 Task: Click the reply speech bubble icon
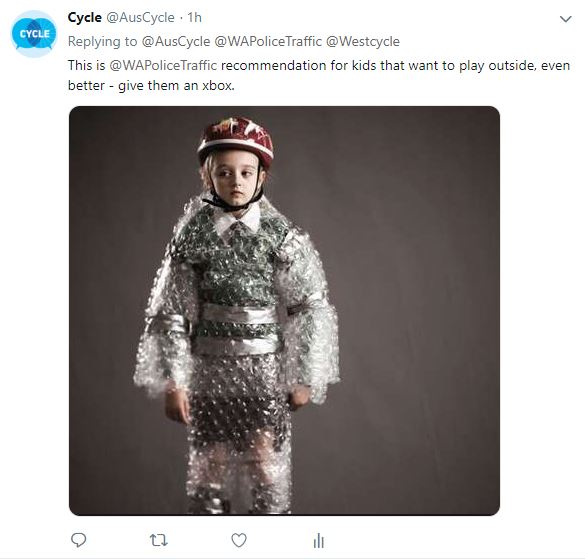click(x=78, y=540)
